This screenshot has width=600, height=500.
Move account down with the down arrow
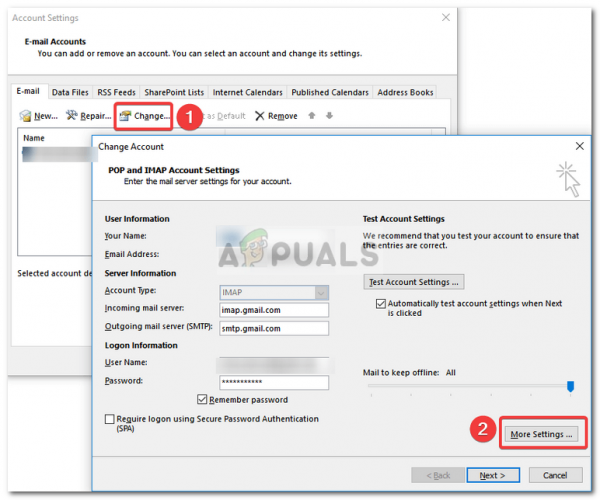[329, 116]
